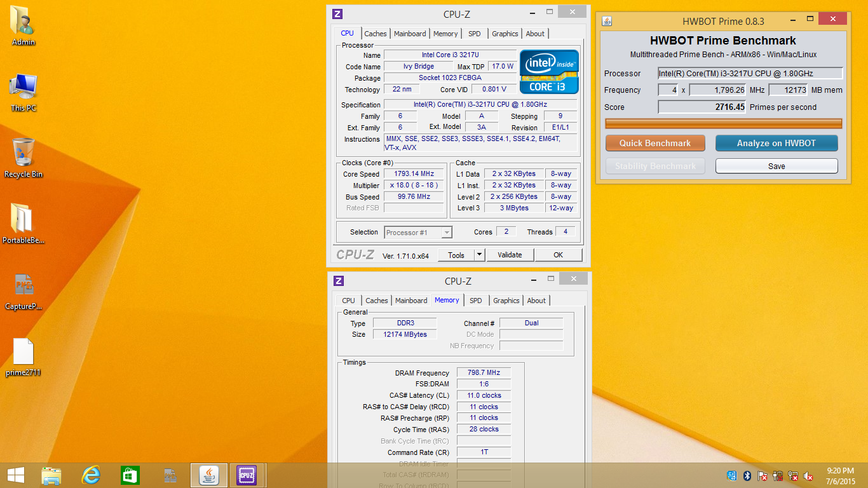The image size is (868, 488).
Task: Click the Processor name field in HWBOT Prime
Action: (750, 73)
